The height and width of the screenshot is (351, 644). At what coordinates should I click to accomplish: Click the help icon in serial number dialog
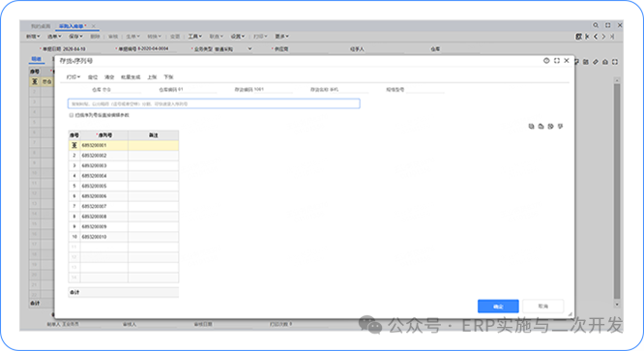tap(546, 61)
